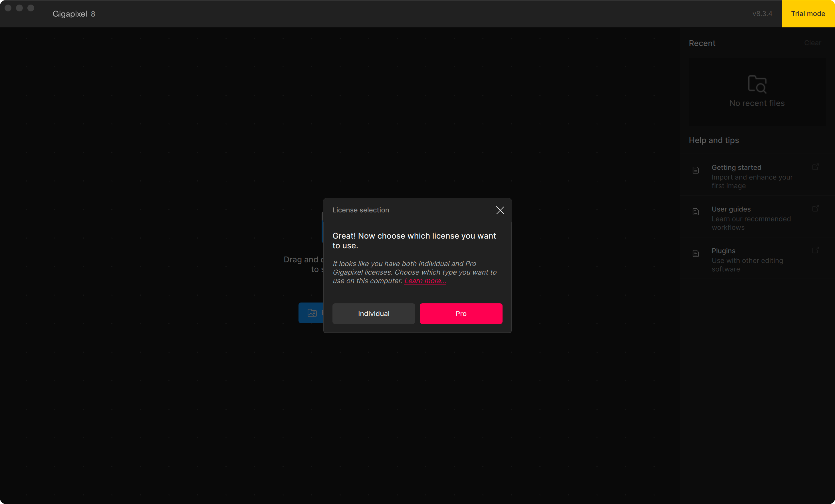Open the Learn more link
Image resolution: width=835 pixels, height=504 pixels.
click(425, 281)
